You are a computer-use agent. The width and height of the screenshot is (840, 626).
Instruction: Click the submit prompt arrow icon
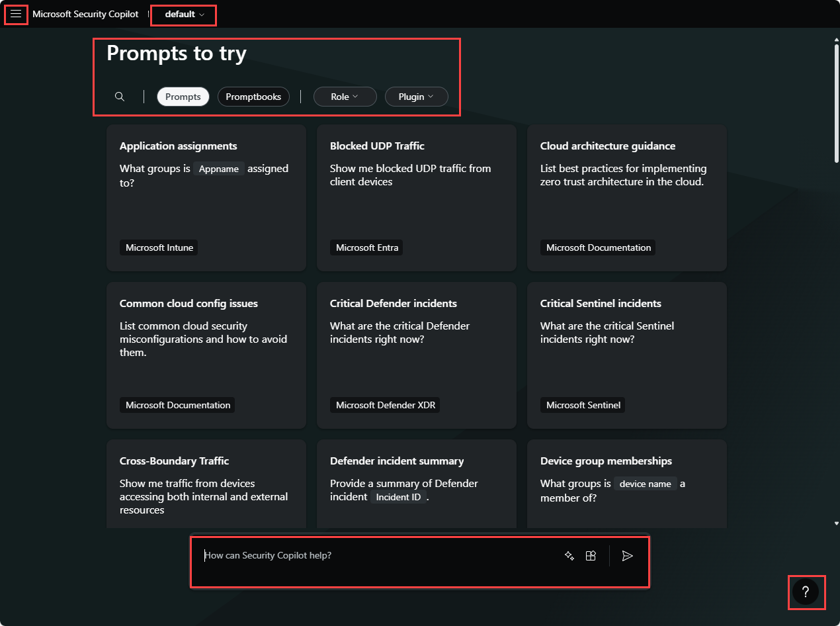(627, 556)
